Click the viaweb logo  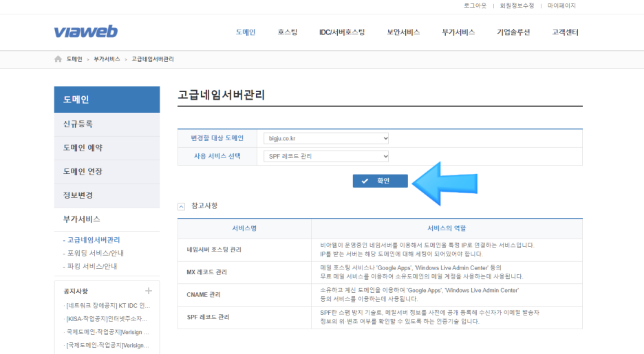pyautogui.click(x=86, y=32)
